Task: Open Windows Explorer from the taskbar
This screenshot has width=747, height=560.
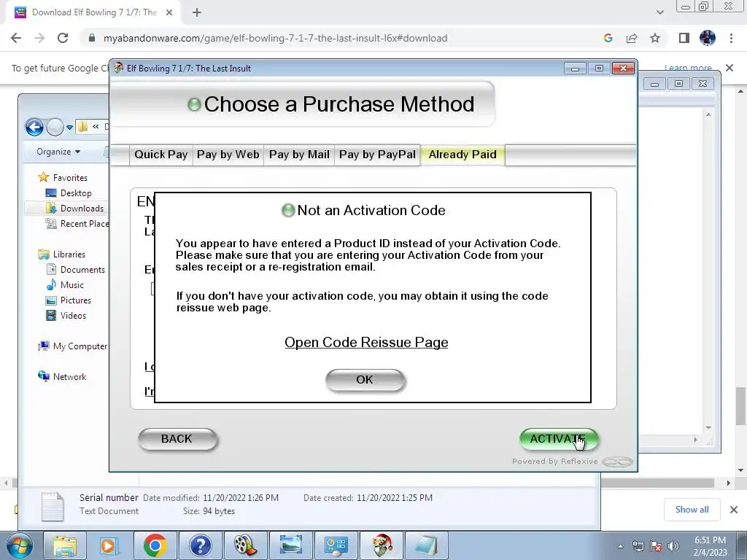Action: [x=65, y=545]
